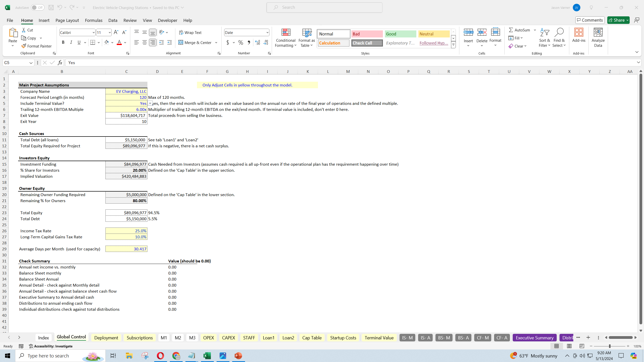Toggle Wrap Text

pos(190,32)
